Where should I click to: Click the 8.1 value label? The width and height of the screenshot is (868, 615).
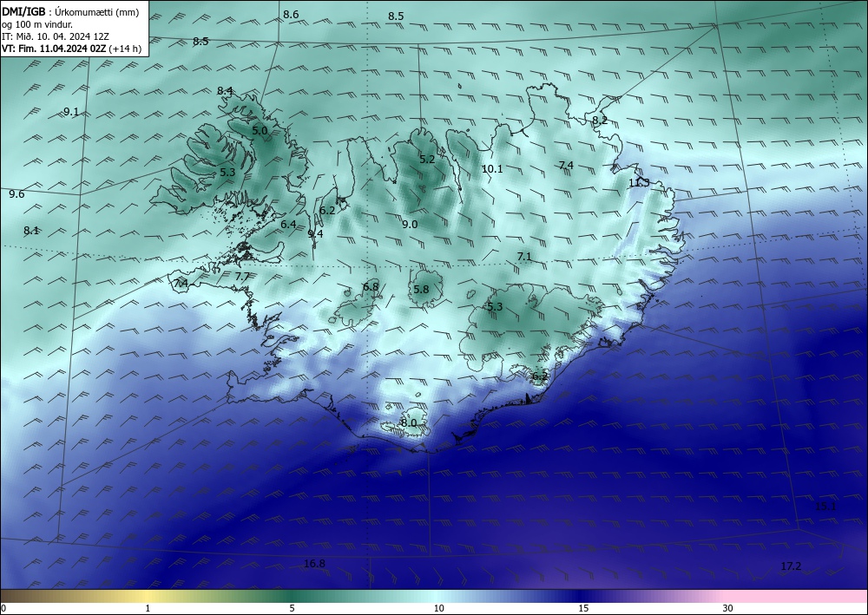coord(31,231)
